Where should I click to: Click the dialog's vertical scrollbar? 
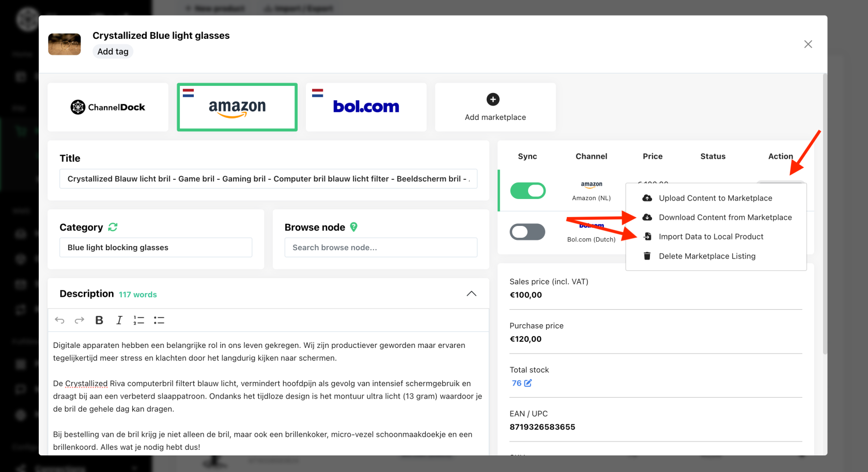coord(825,215)
